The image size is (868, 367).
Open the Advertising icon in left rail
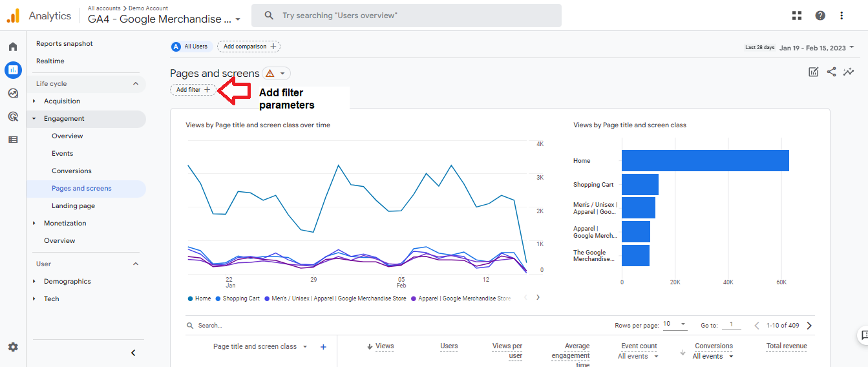(x=13, y=116)
